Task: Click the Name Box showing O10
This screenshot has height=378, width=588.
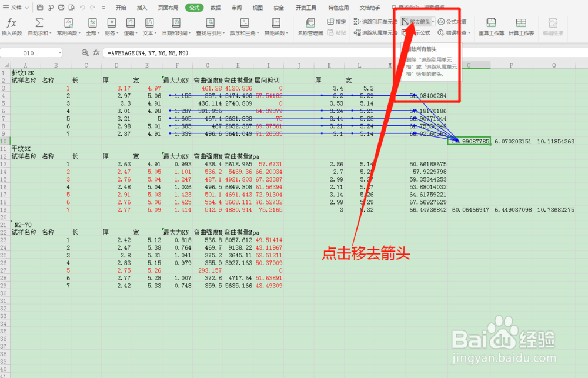Action: [28, 53]
